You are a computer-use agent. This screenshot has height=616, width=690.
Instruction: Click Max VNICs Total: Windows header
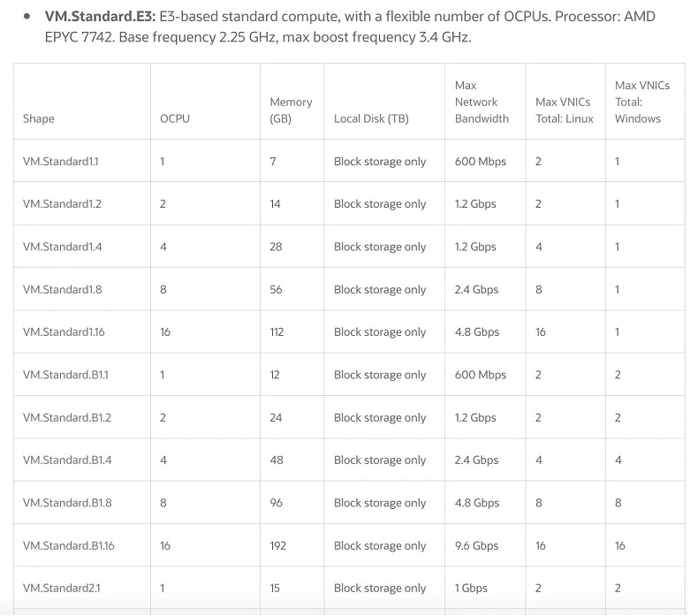(642, 103)
